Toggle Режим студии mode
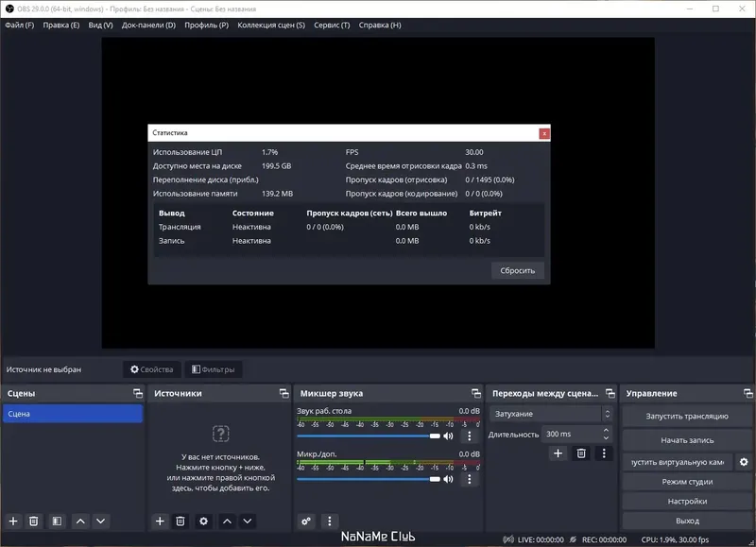Viewport: 756px width, 547px height. (687, 482)
